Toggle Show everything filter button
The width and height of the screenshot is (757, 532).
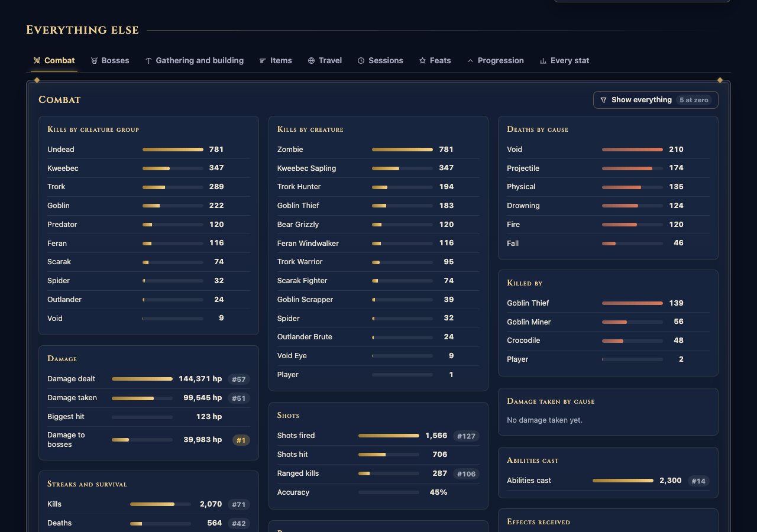click(x=655, y=100)
